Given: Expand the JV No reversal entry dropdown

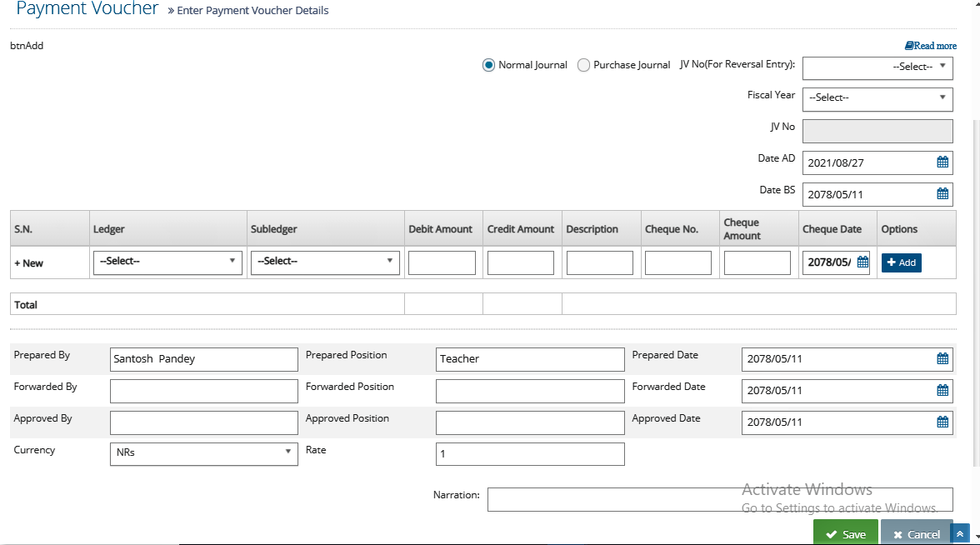Looking at the screenshot, I should click(x=877, y=67).
